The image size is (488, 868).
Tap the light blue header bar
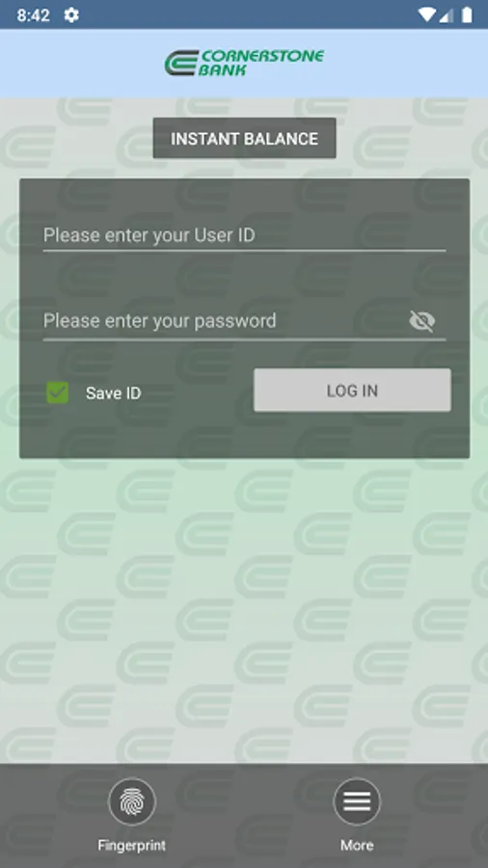click(244, 64)
